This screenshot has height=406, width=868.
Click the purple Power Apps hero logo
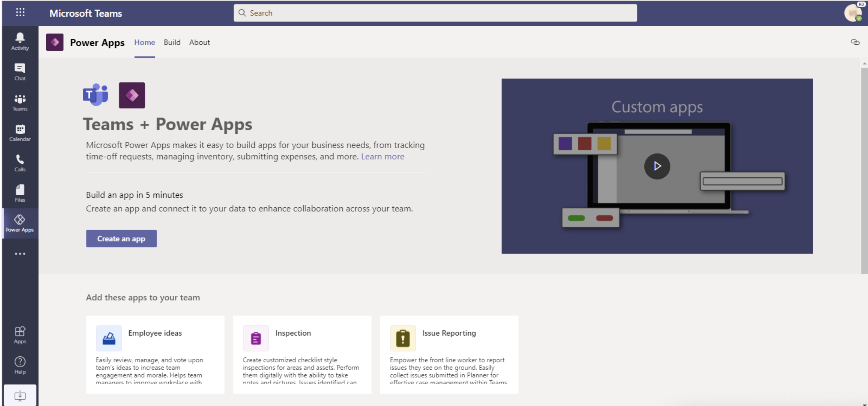(132, 95)
